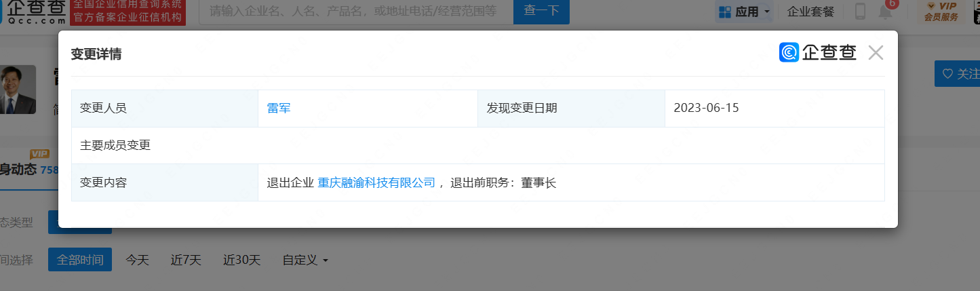Click the 变更详情 dialog title
This screenshot has width=980, height=291.
coord(96,55)
